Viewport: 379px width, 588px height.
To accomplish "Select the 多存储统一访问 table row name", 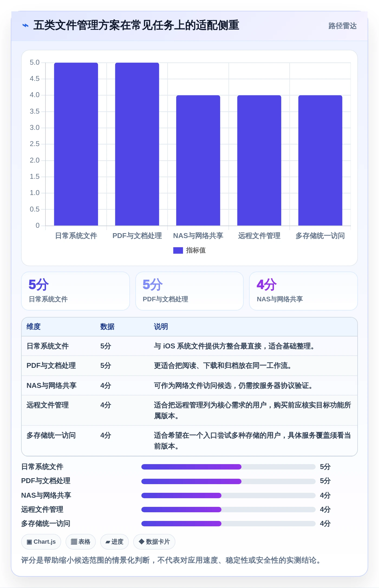I will (51, 435).
